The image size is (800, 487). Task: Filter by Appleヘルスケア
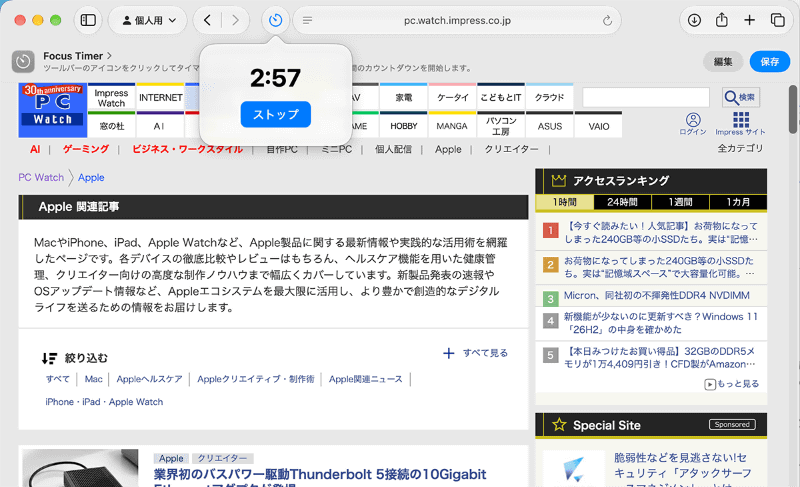149,379
